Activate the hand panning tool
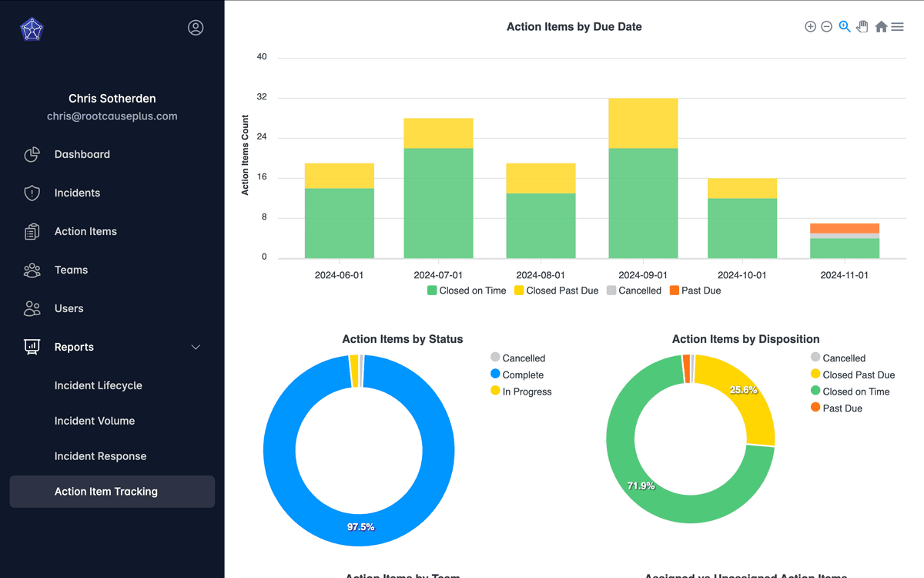The width and height of the screenshot is (924, 578). tap(862, 27)
